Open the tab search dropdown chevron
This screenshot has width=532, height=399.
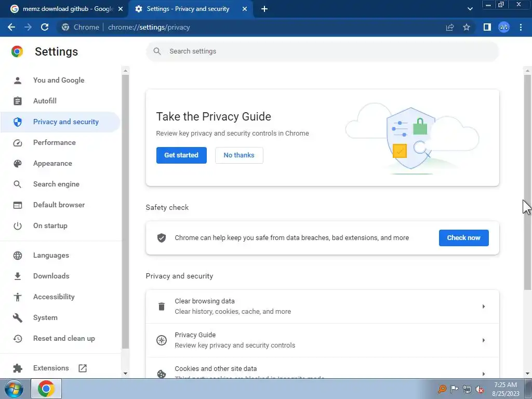470,9
